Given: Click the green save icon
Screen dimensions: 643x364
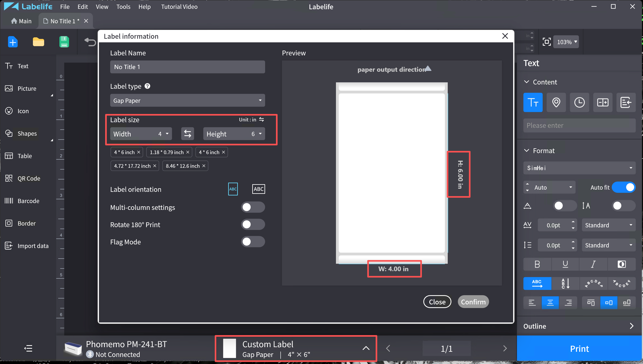Looking at the screenshot, I should coord(64,42).
